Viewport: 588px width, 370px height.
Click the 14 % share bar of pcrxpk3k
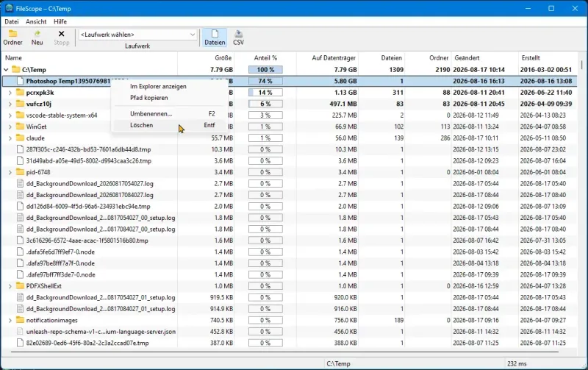pyautogui.click(x=265, y=92)
